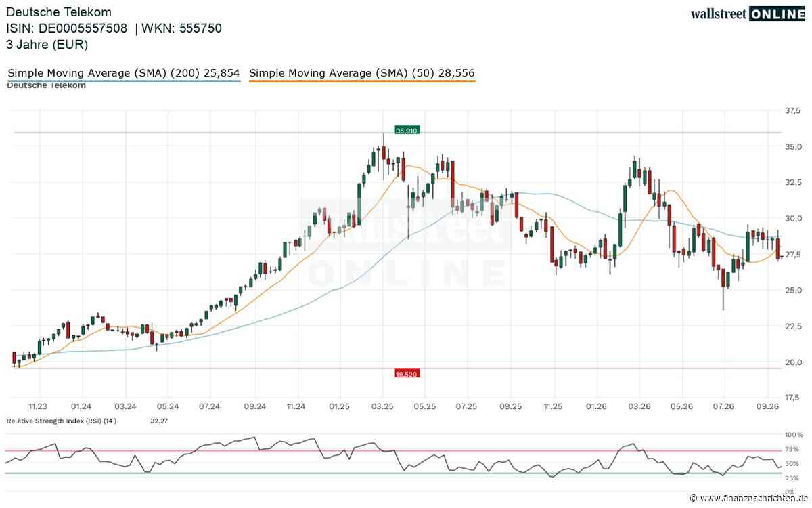Click the 01.24 date axis label
The image size is (812, 508).
pos(81,406)
